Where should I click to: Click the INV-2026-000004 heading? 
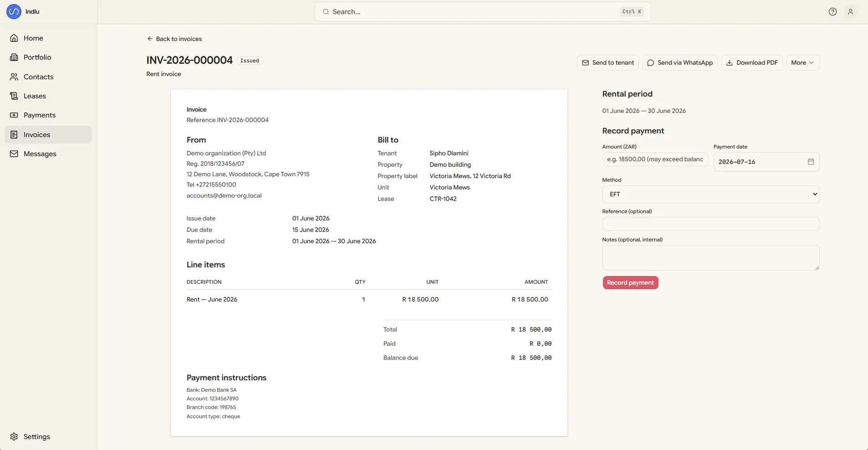[x=189, y=60]
